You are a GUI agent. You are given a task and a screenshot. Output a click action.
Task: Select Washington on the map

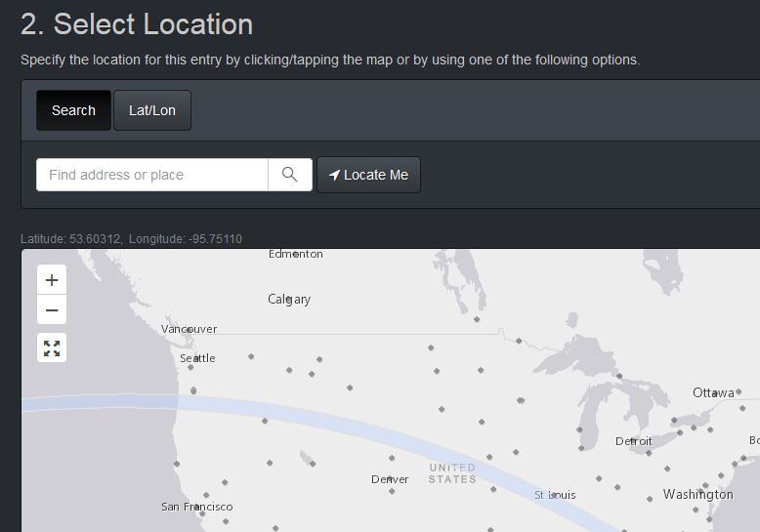click(x=697, y=494)
